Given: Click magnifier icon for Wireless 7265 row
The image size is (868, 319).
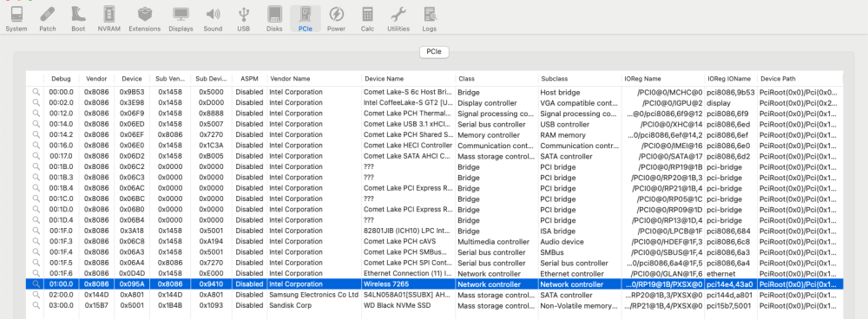Looking at the screenshot, I should (36, 284).
